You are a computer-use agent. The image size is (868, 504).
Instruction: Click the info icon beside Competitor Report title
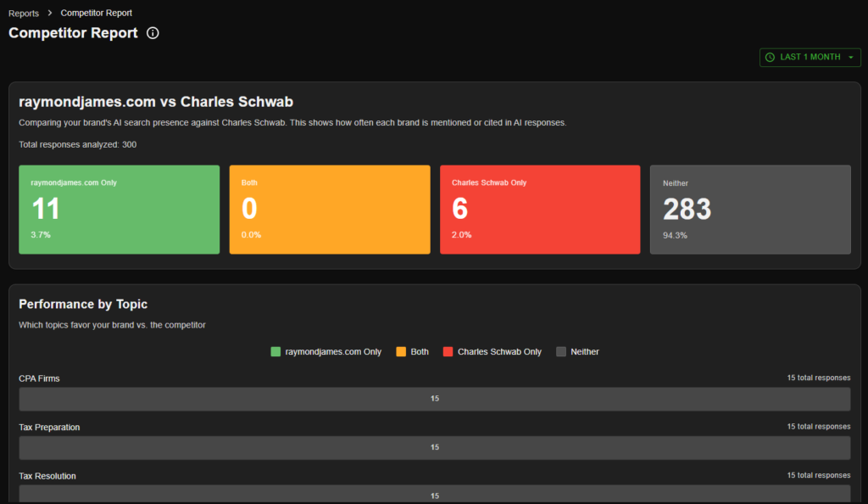pos(153,33)
